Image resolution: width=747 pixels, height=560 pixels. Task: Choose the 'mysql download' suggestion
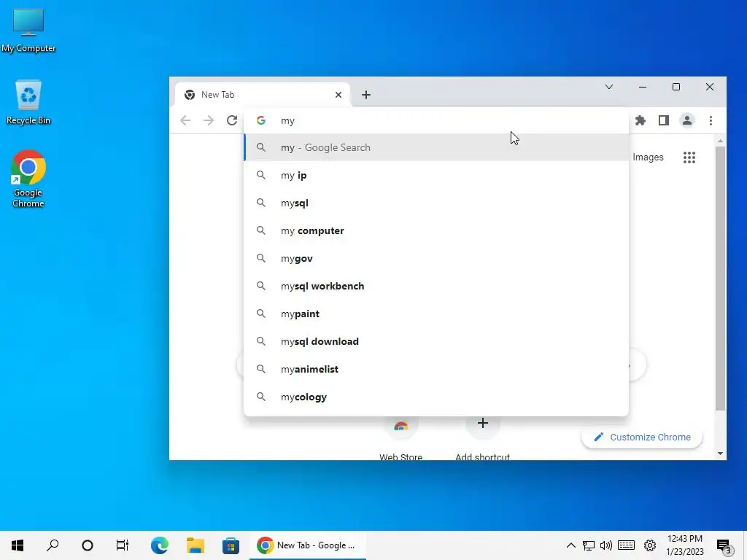click(x=436, y=341)
